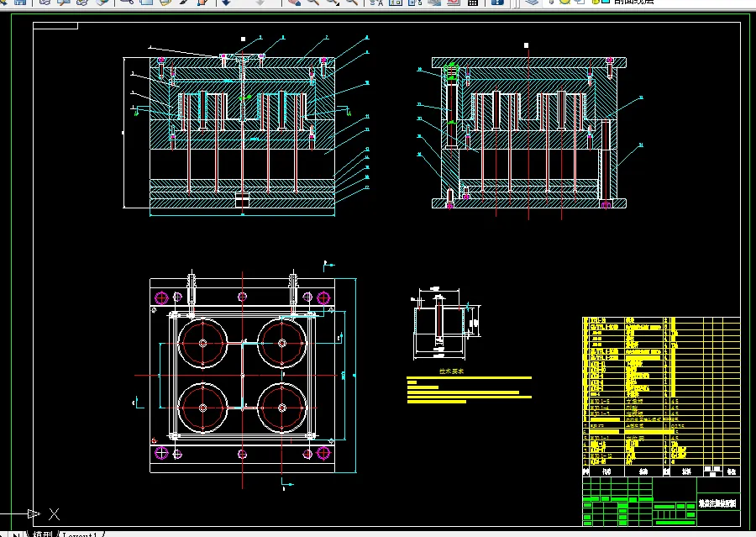Viewport: 756px width, 537px height.
Task: Open the Properties palette icon
Action: coord(376,2)
